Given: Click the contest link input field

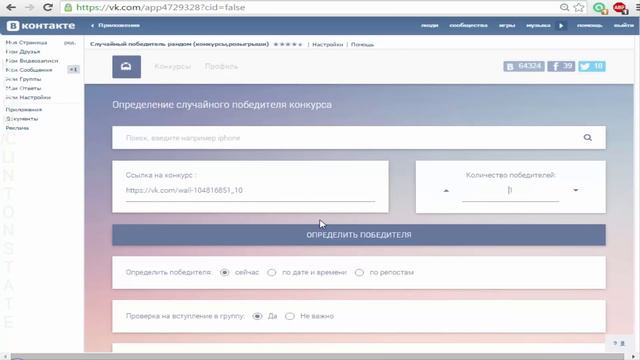Looking at the screenshot, I should tap(250, 191).
